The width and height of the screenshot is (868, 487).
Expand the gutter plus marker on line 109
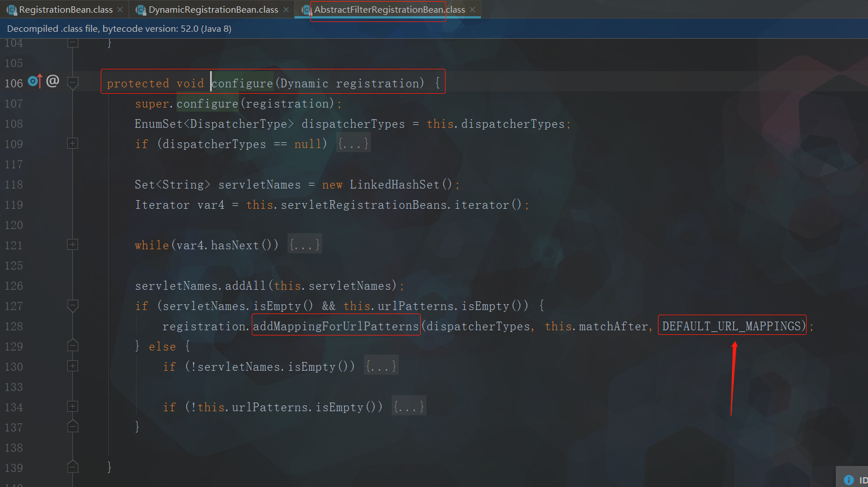(73, 143)
